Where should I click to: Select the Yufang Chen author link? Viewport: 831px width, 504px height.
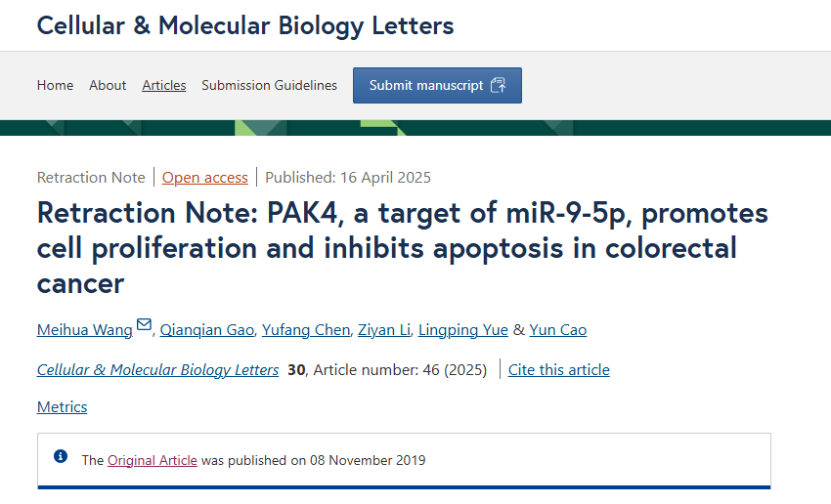pos(306,330)
